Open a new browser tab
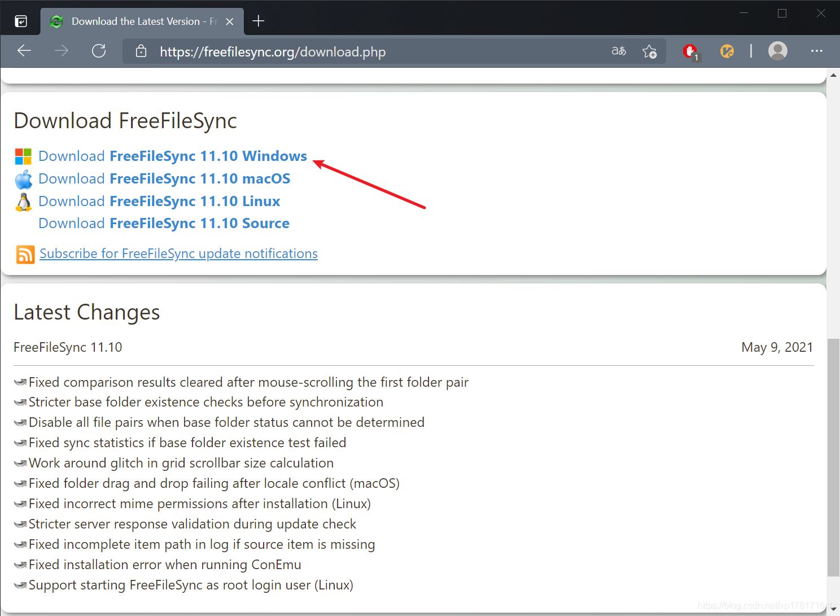This screenshot has height=616, width=840. coord(259,21)
